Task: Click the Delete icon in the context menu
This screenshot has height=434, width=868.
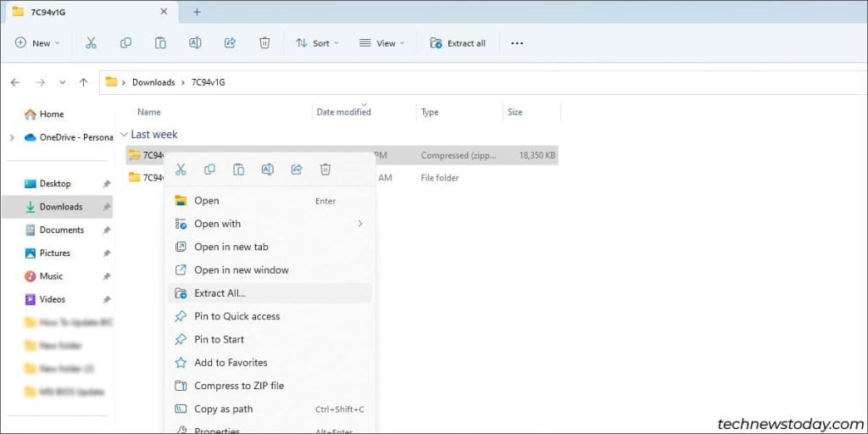Action: [325, 170]
